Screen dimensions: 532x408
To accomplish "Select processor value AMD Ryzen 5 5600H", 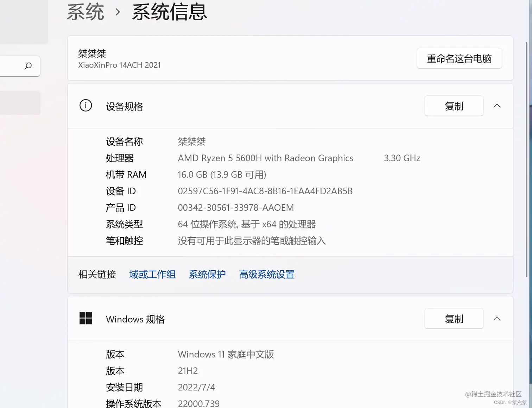I will (266, 158).
